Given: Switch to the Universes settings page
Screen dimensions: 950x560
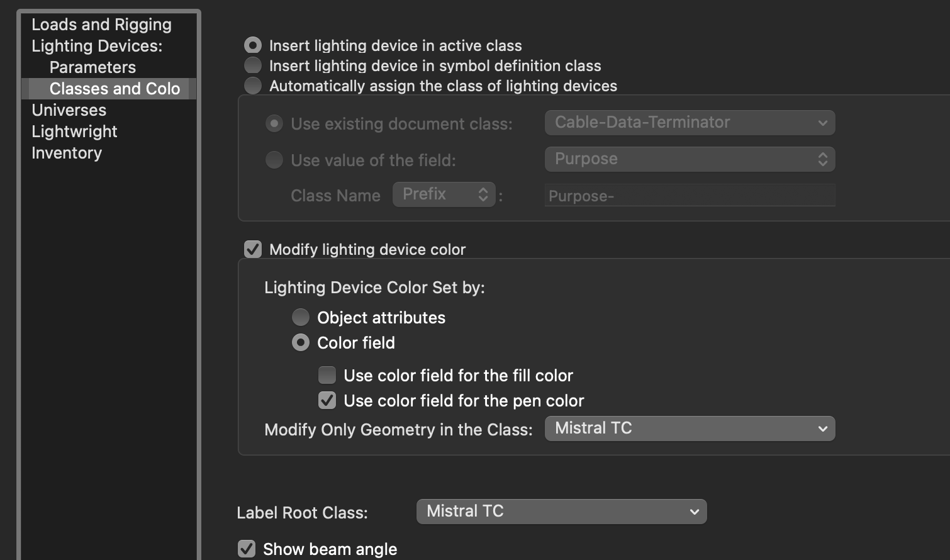Looking at the screenshot, I should pyautogui.click(x=69, y=109).
